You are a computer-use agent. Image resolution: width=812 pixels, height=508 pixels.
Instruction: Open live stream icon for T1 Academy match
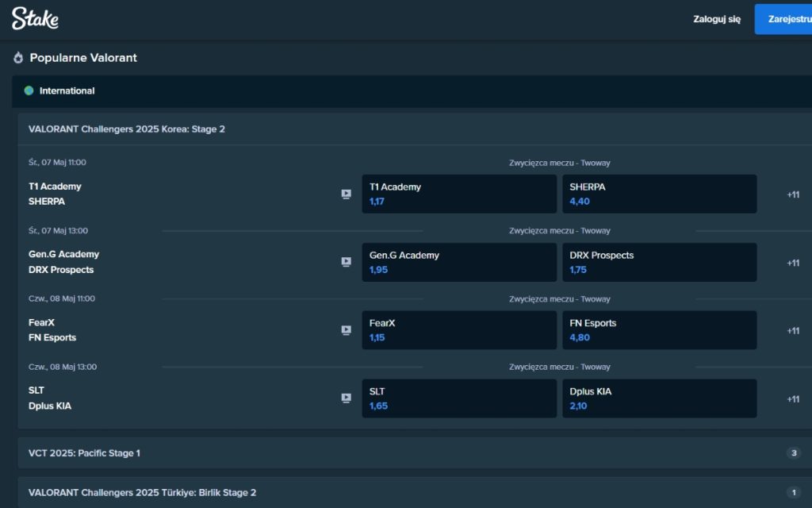346,194
